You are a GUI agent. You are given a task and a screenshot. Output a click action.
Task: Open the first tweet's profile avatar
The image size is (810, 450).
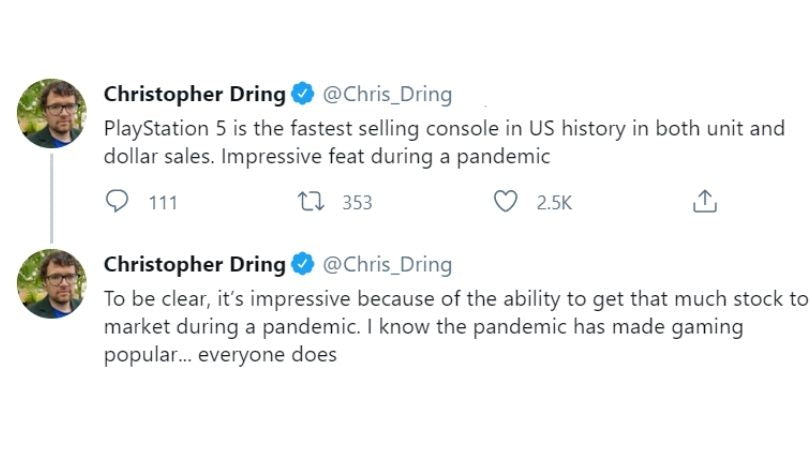51,113
